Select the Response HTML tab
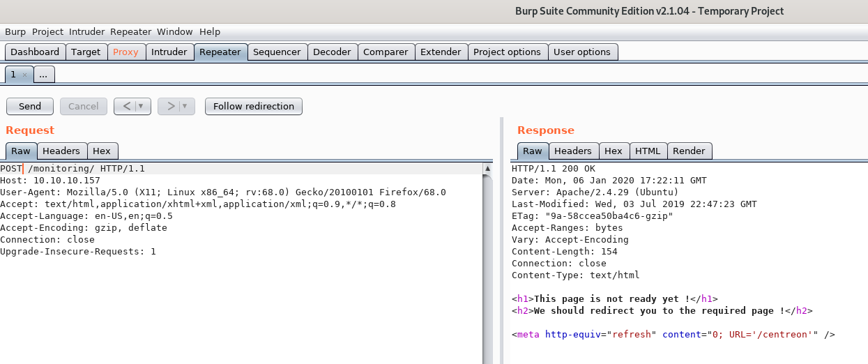868x364 pixels. click(648, 151)
